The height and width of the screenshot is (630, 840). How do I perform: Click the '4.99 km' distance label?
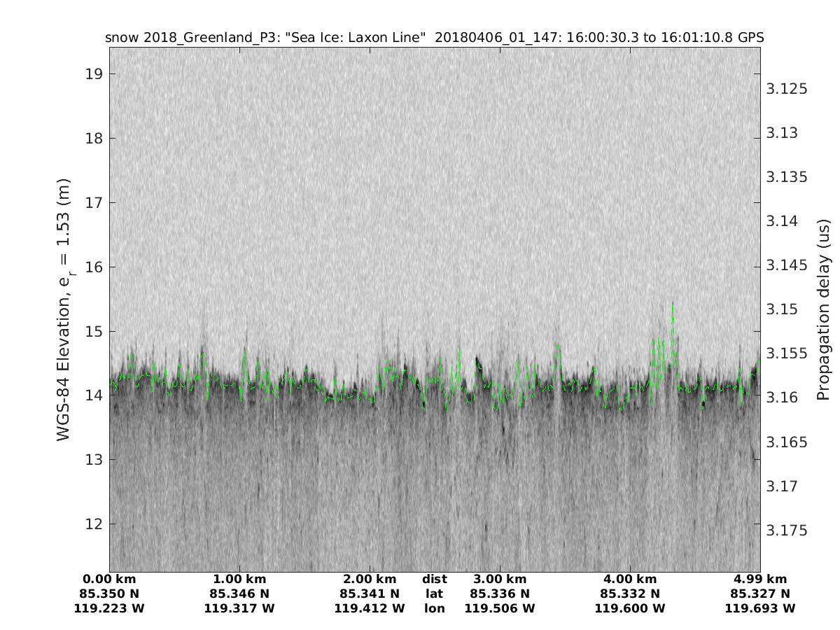tap(760, 579)
